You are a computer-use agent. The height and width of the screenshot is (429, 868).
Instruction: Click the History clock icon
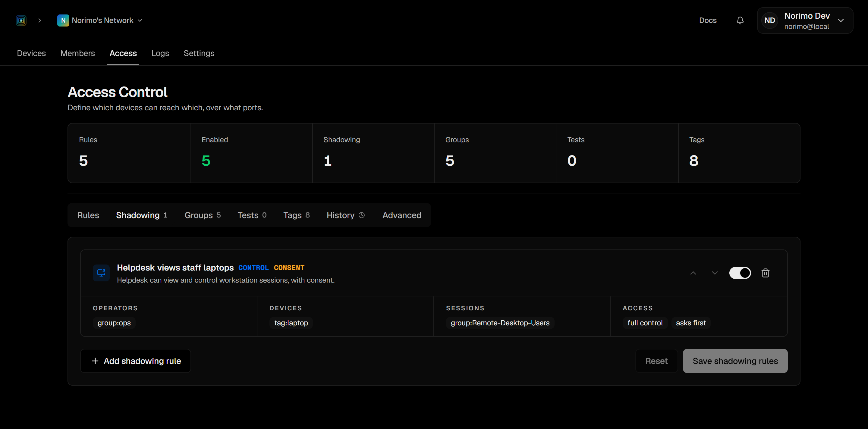point(362,215)
